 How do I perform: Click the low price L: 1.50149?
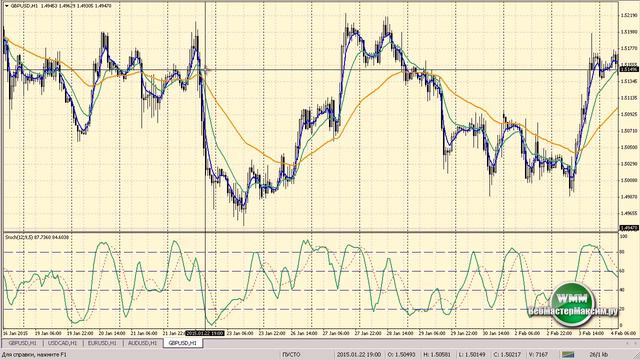(472, 355)
